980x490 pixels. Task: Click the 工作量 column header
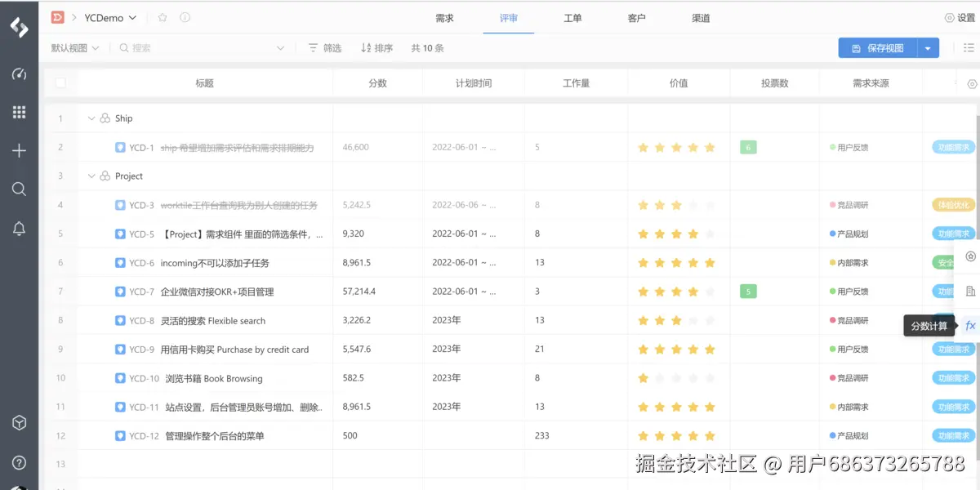pos(576,83)
